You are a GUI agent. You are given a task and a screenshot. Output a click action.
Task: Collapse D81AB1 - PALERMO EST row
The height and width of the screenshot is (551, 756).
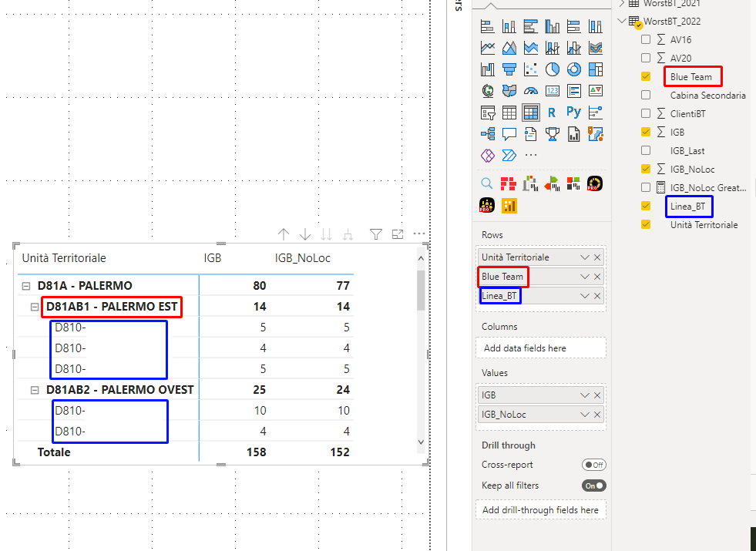(x=35, y=307)
